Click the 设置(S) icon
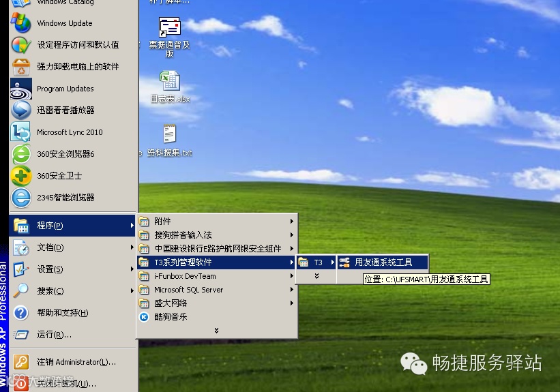560x392 pixels. 20,269
